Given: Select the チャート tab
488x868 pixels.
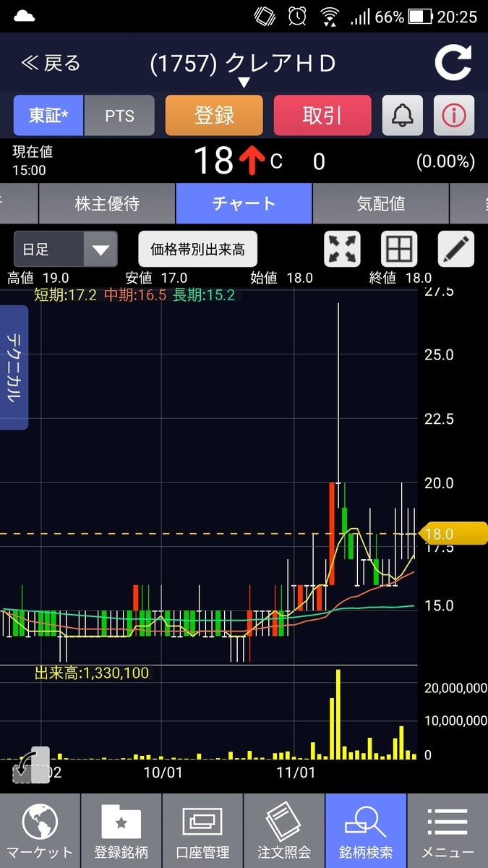Looking at the screenshot, I should point(244,203).
